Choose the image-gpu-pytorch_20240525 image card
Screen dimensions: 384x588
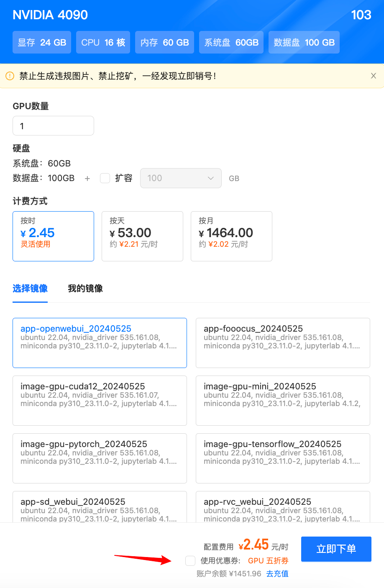pos(100,458)
